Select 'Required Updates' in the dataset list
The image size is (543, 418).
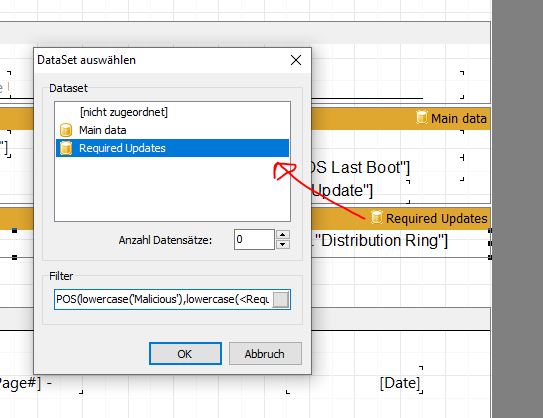pyautogui.click(x=172, y=148)
